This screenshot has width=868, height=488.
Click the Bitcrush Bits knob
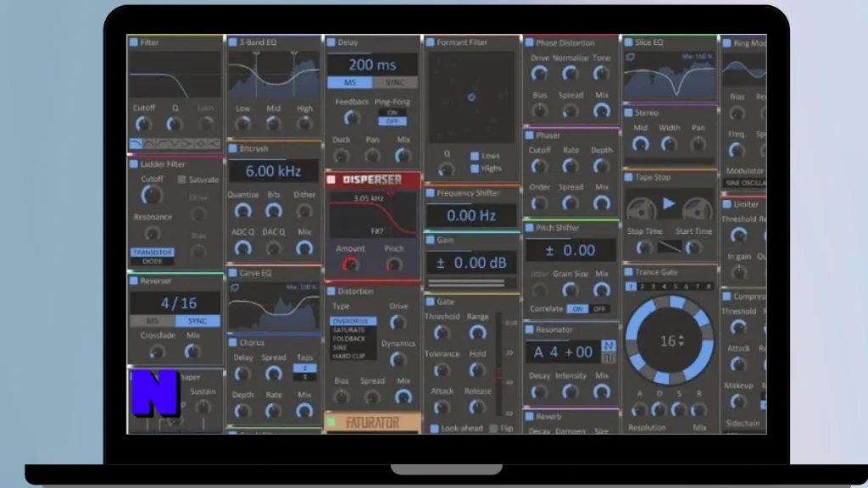click(x=274, y=211)
